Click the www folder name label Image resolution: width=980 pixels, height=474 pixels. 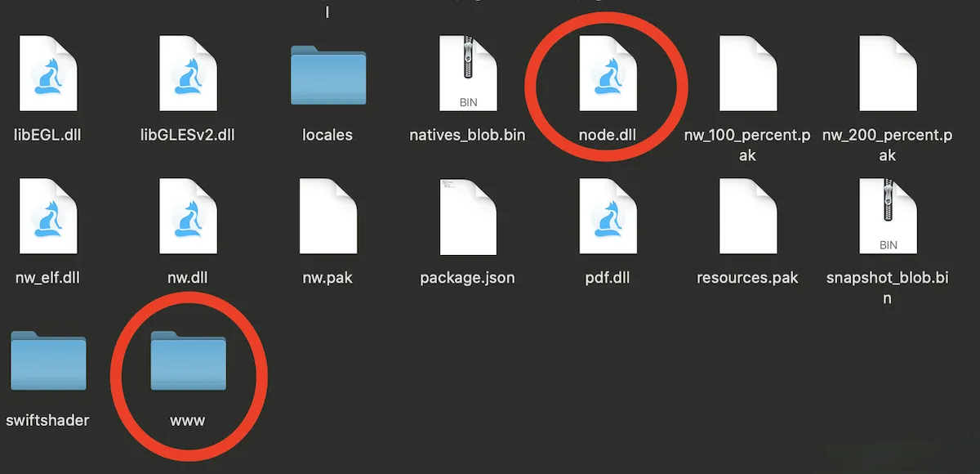(x=188, y=421)
